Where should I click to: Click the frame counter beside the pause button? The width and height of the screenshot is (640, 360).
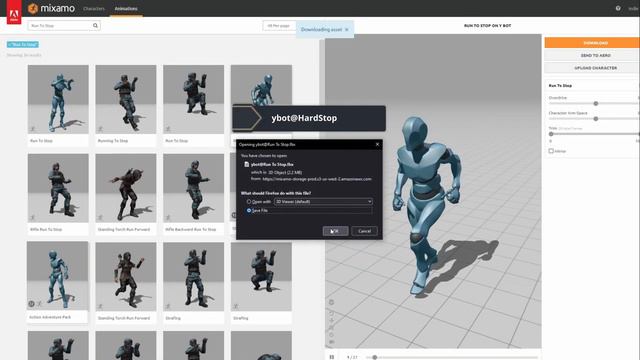352,357
